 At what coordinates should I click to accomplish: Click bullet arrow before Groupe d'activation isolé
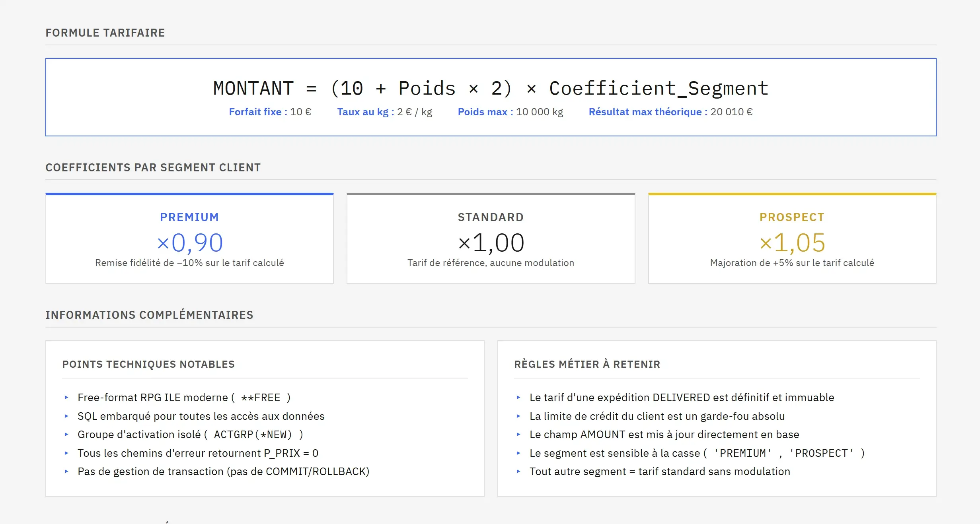[66, 435]
